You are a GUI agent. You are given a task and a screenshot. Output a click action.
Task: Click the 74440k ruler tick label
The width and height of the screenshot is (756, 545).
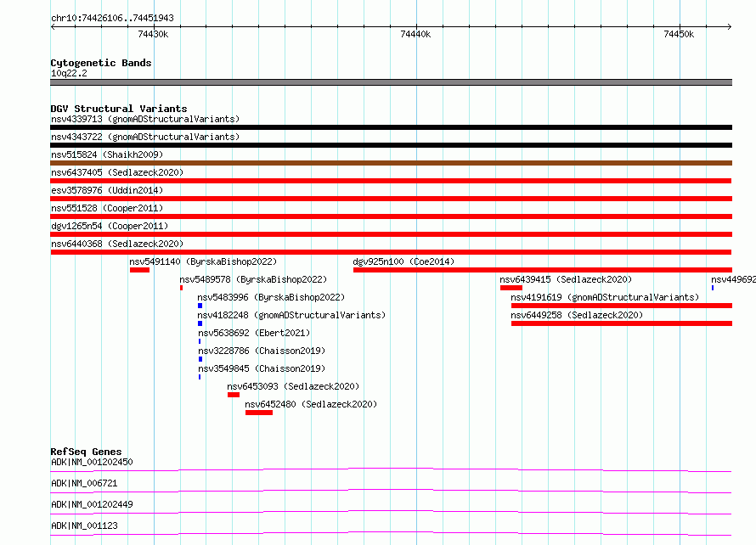415,34
